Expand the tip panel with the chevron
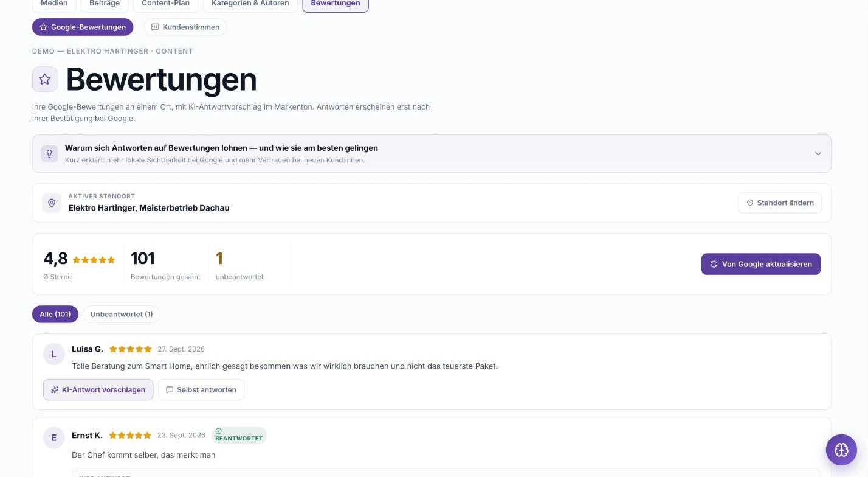This screenshot has width=868, height=477. click(x=818, y=153)
